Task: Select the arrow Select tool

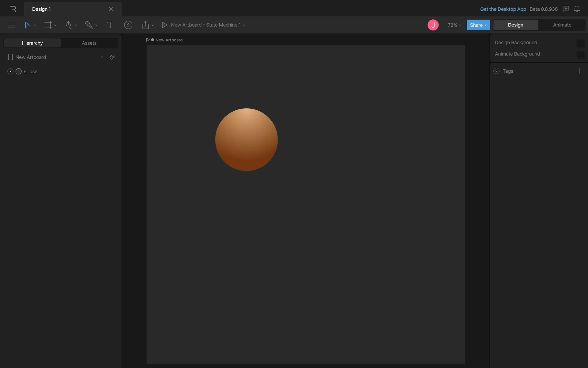Action: [x=28, y=25]
